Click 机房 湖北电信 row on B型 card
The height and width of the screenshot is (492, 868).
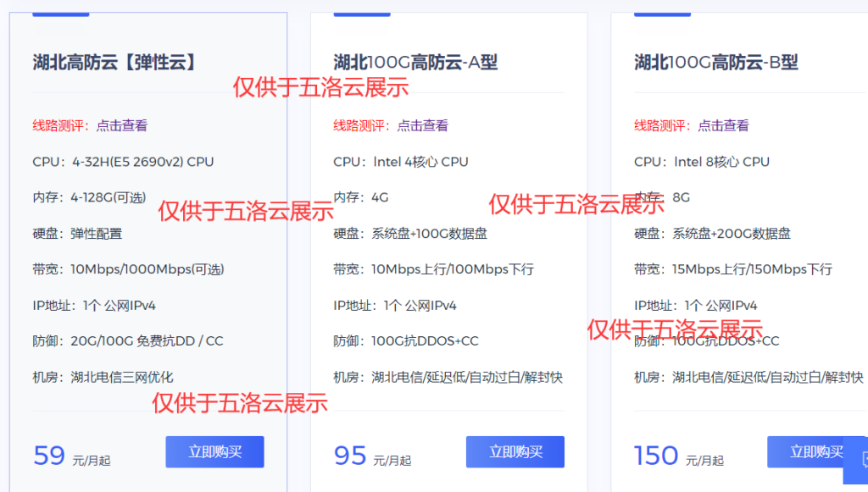746,377
